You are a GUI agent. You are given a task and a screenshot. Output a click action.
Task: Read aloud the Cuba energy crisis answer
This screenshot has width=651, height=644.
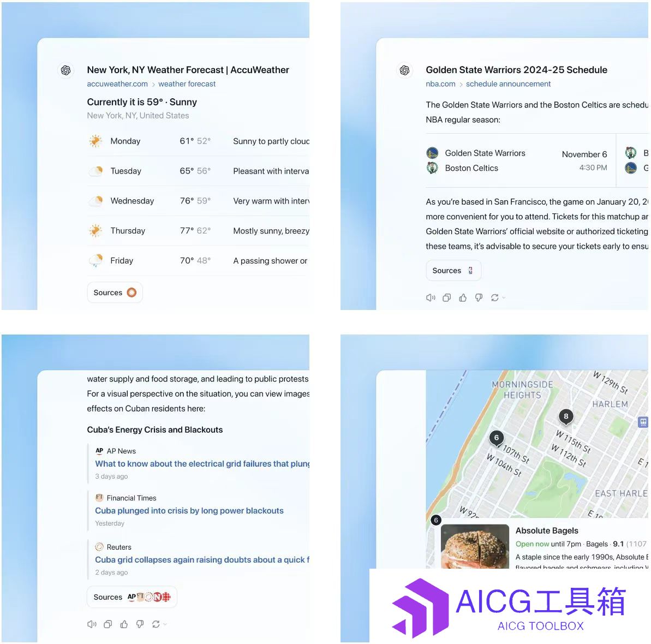click(x=92, y=624)
